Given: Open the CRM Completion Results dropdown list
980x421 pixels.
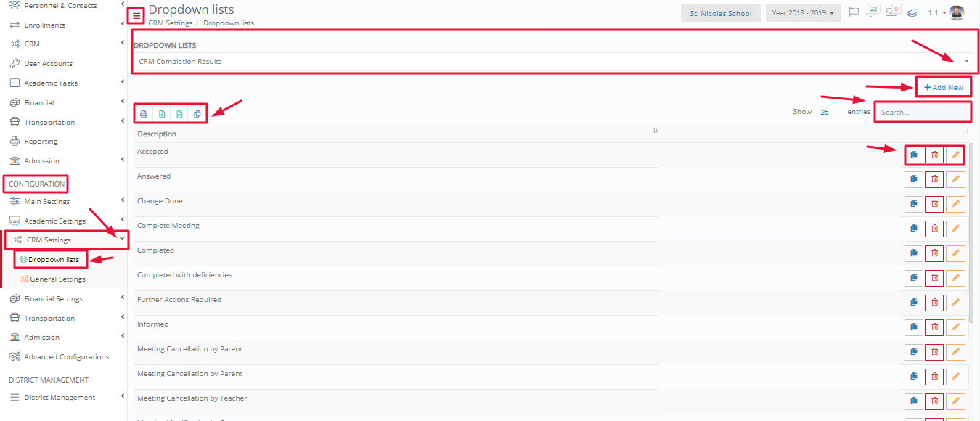Looking at the screenshot, I should pyautogui.click(x=553, y=62).
